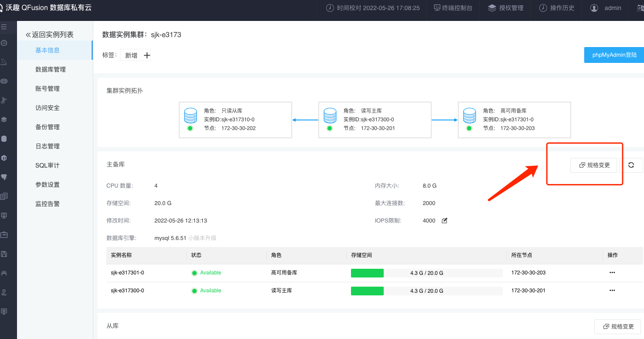Click 返回实例列表 back link

49,34
